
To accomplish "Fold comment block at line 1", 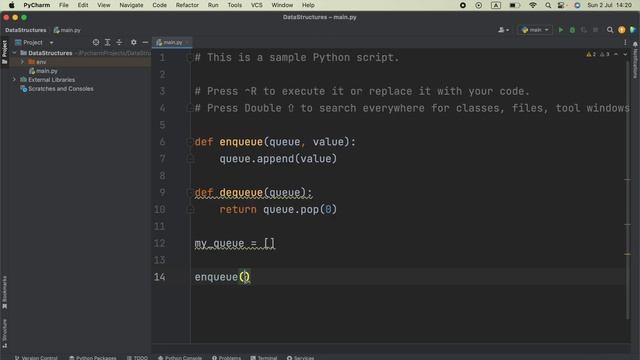I will coord(190,58).
